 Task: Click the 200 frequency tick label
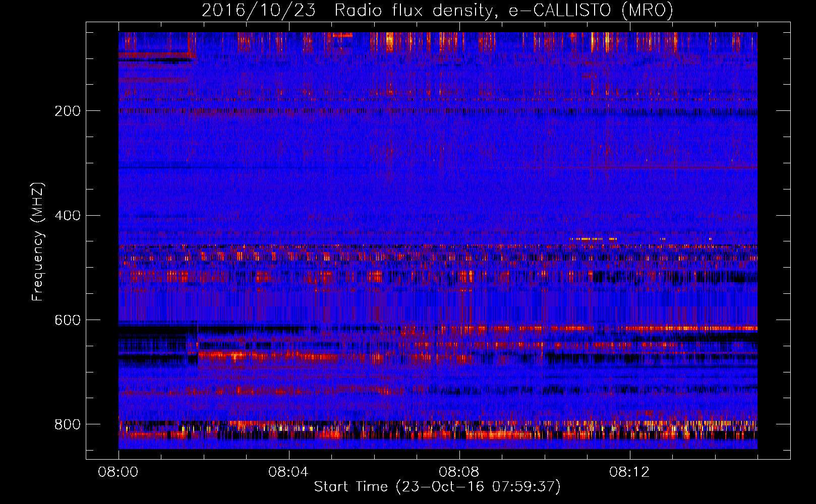coord(68,111)
